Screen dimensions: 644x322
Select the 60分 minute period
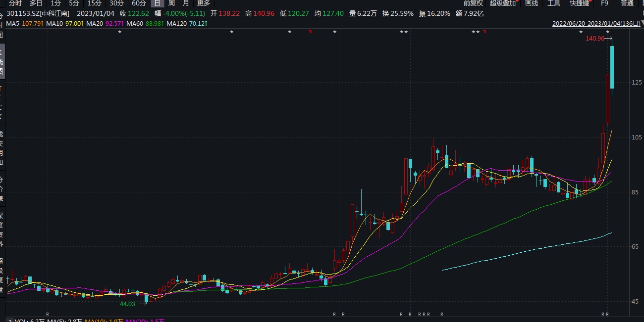(139, 3)
